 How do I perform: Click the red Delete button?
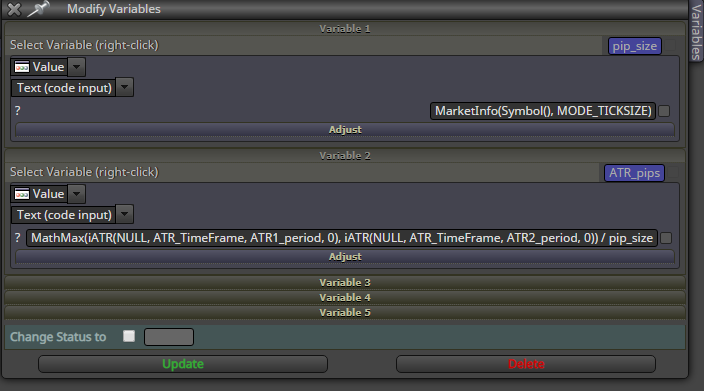click(x=526, y=364)
